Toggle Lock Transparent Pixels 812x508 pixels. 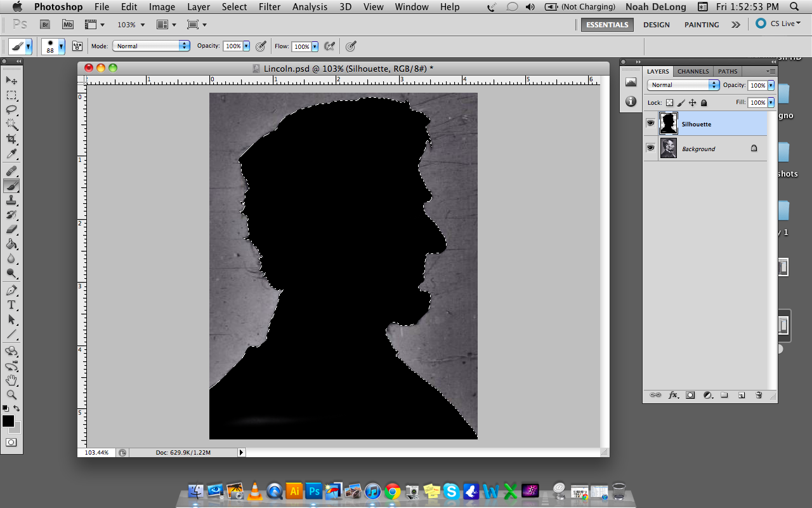point(669,102)
